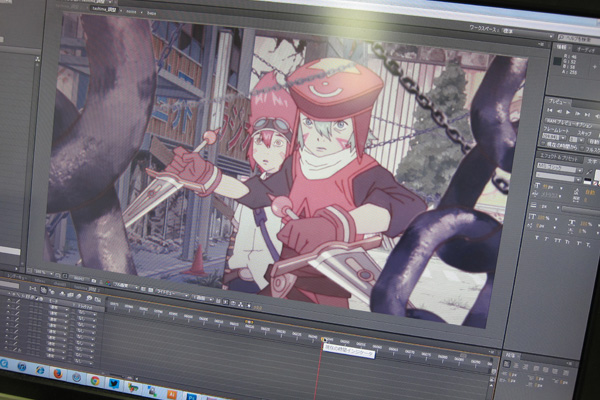Open the 1画面 view layout dropdown

tap(203, 298)
